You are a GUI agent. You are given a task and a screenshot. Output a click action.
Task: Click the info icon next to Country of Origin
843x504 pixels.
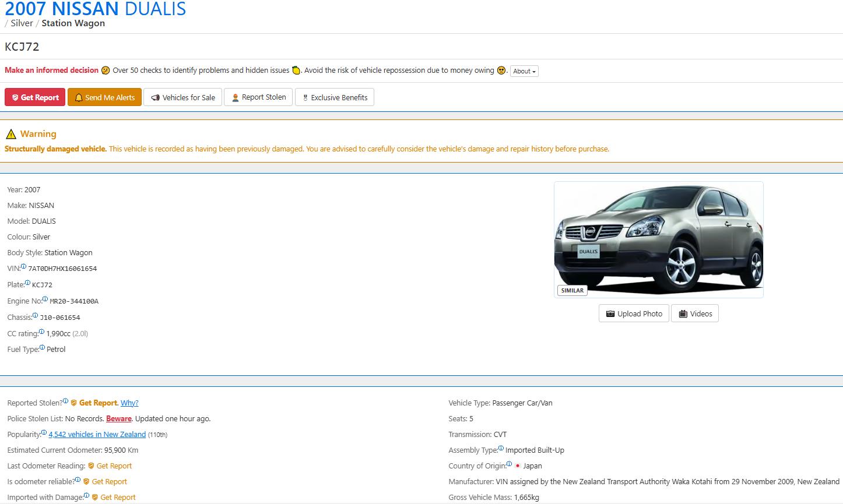coord(509,464)
